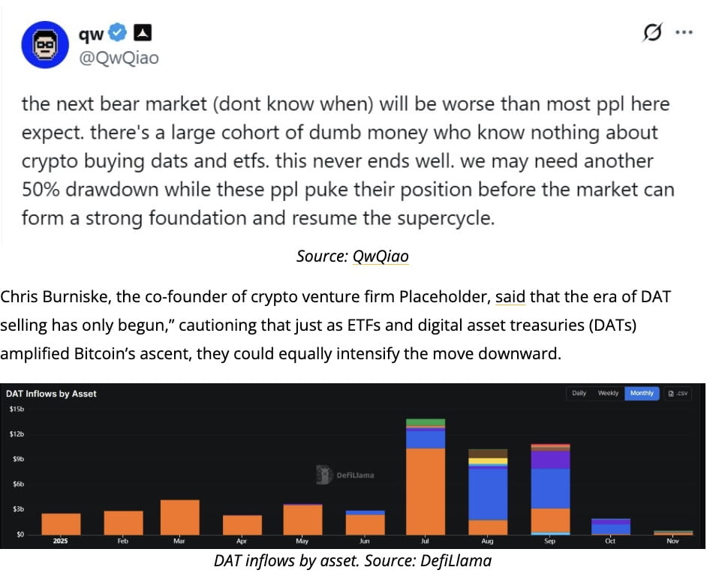Follow the "said" hyperlink

[510, 296]
